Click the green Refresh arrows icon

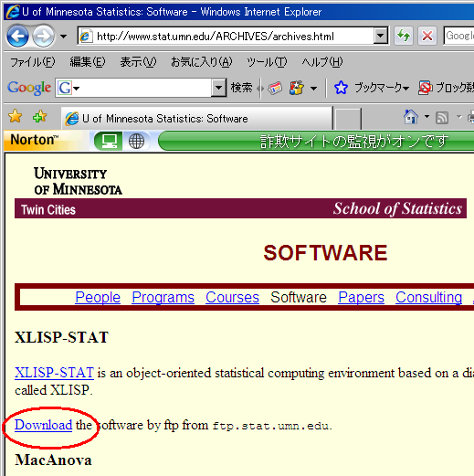[x=404, y=36]
